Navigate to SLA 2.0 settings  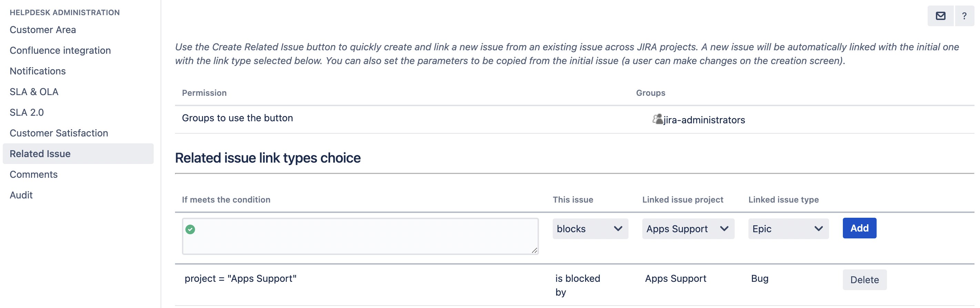27,113
